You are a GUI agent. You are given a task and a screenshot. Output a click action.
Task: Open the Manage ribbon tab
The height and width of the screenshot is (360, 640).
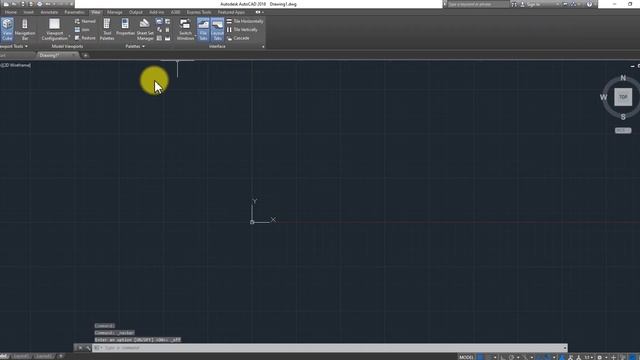point(114,12)
